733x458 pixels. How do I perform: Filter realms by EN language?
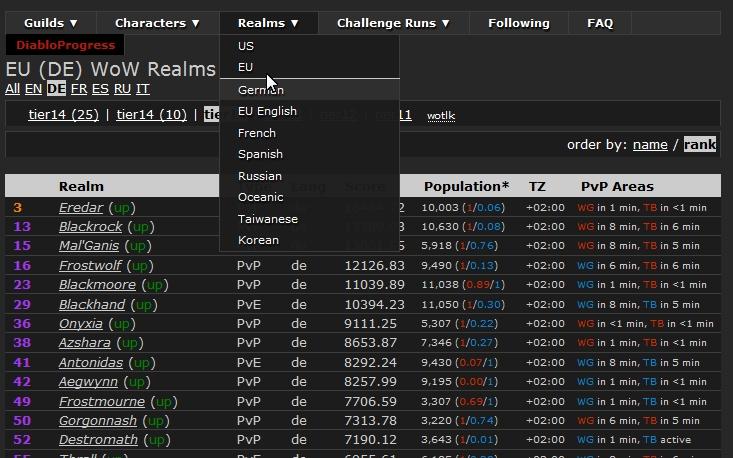33,89
